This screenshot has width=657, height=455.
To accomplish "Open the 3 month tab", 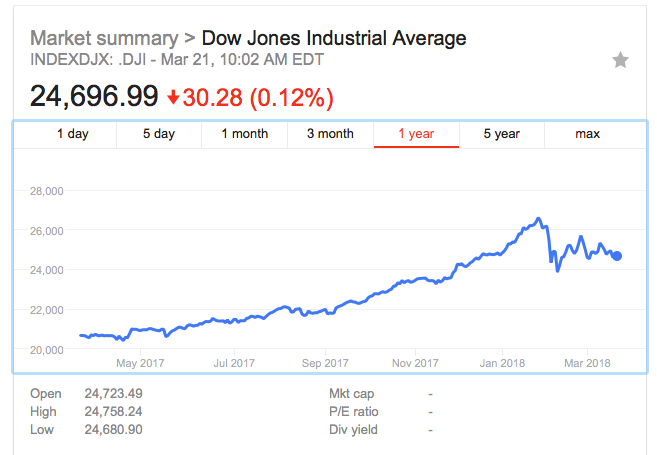I will click(330, 134).
